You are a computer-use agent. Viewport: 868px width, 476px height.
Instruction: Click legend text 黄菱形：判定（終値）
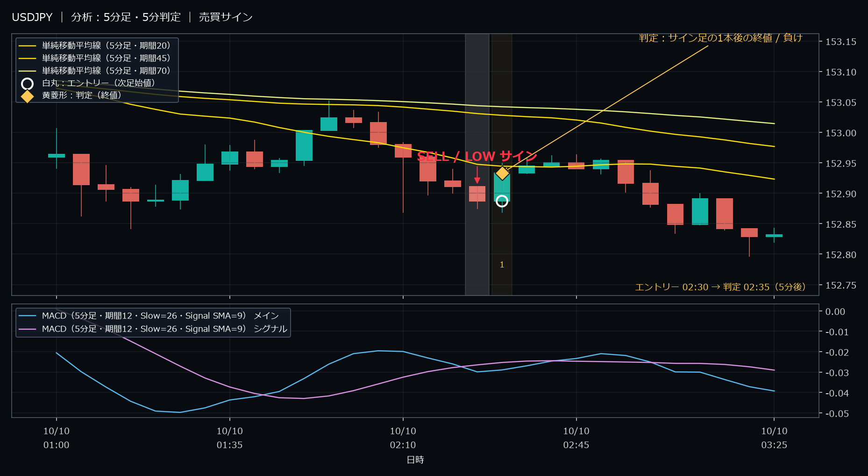[82, 95]
